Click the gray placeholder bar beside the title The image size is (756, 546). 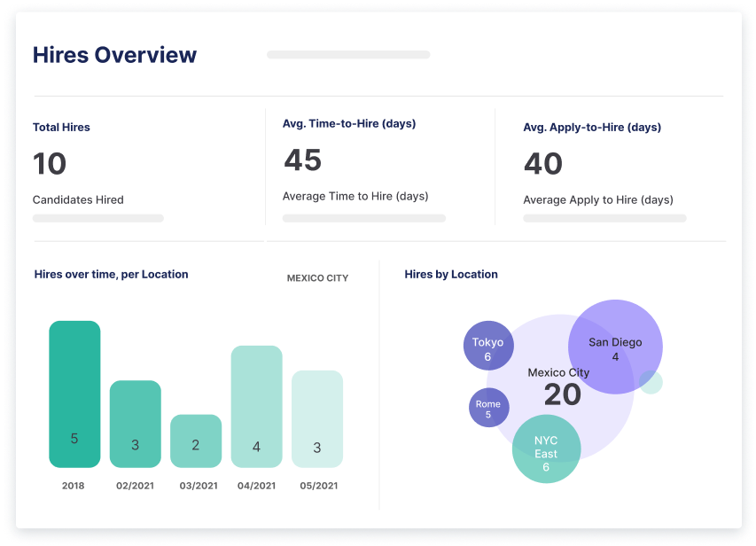[x=348, y=55]
